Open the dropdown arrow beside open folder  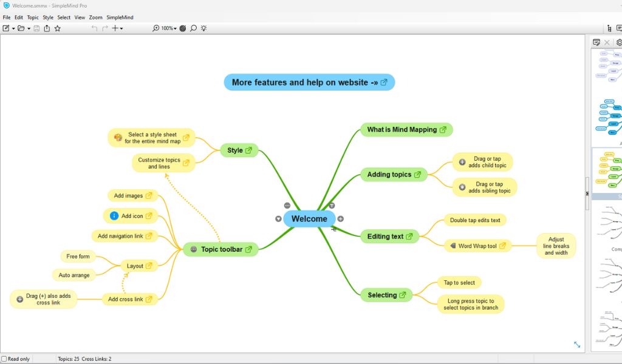pos(29,29)
